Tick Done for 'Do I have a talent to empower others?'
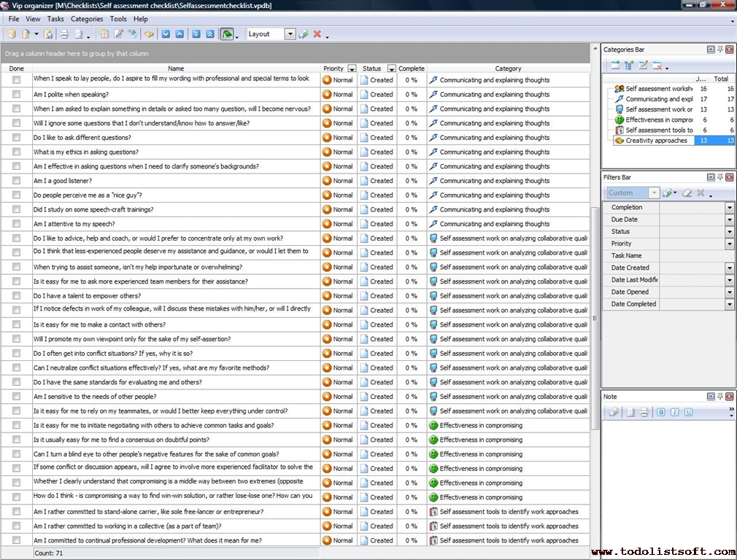Screen dimensions: 737x560 coord(16,296)
